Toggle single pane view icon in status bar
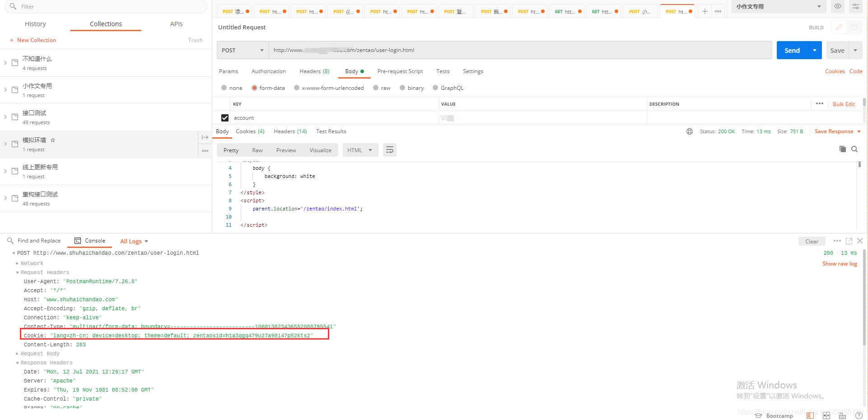 coord(810,415)
